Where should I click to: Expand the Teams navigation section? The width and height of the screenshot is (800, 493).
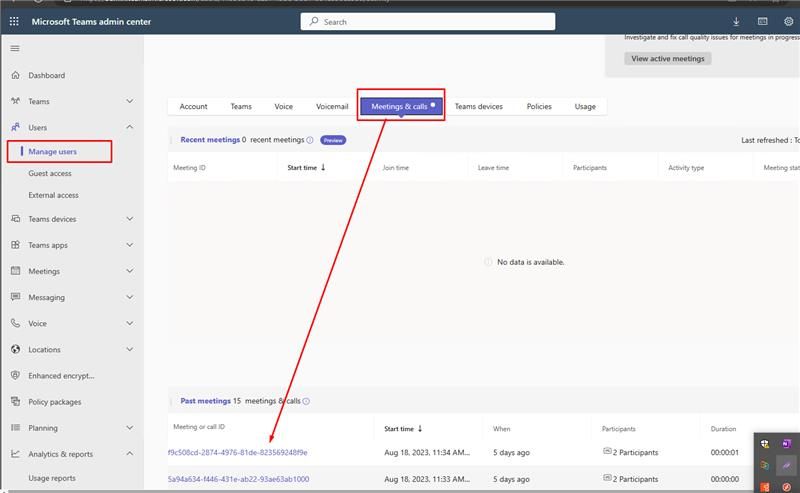point(130,101)
